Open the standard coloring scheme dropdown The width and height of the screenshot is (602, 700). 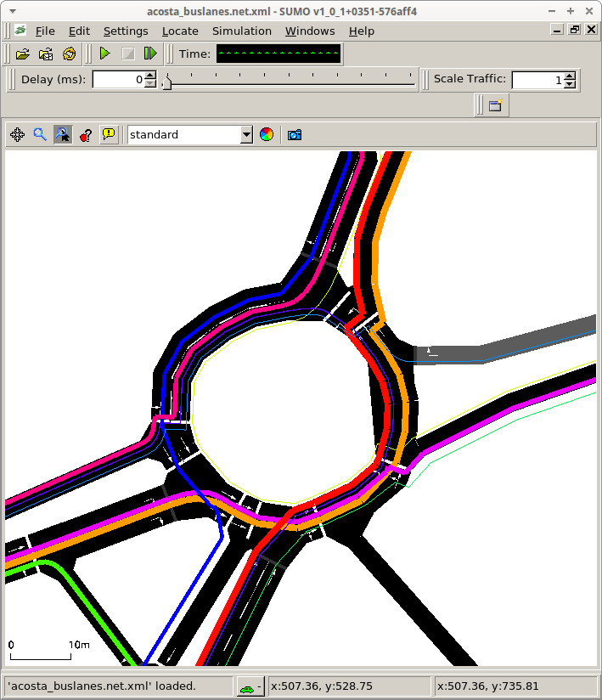click(246, 134)
